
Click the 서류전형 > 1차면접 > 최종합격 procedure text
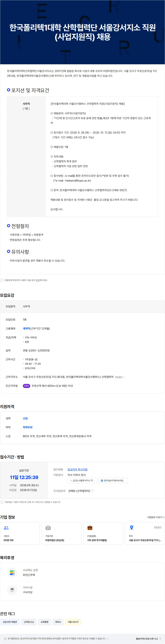pyautogui.click(x=26, y=235)
